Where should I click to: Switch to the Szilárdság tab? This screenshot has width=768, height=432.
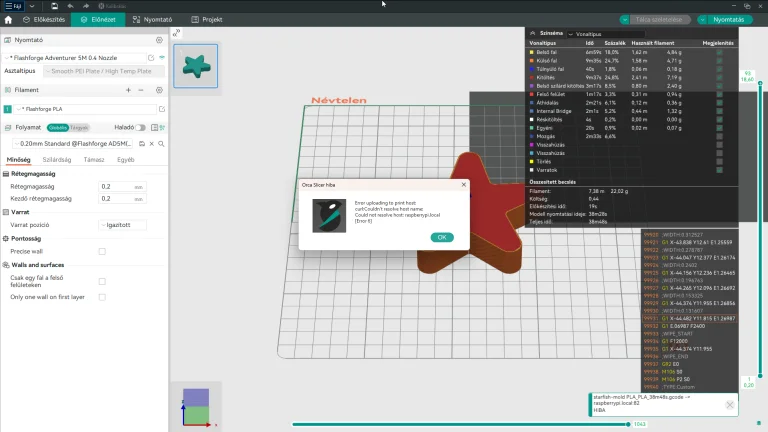57,160
